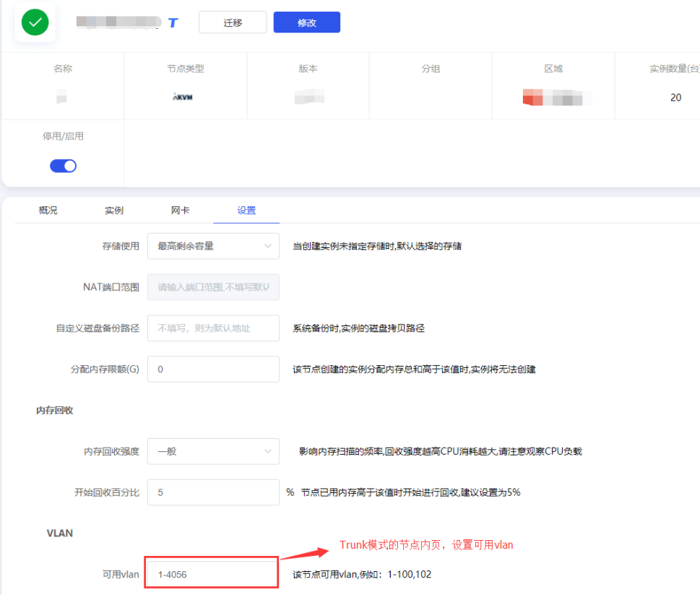
Task: Click the 迁移 button
Action: (x=233, y=22)
